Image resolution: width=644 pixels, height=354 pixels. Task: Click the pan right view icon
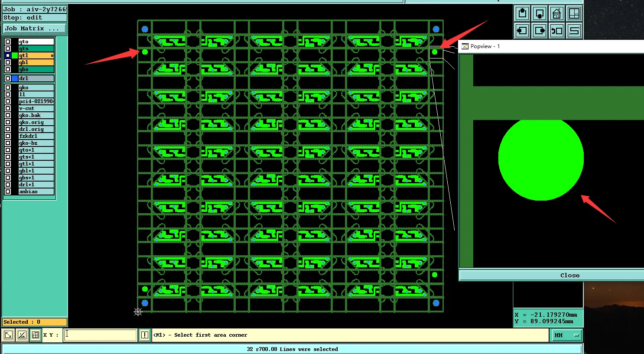point(540,31)
